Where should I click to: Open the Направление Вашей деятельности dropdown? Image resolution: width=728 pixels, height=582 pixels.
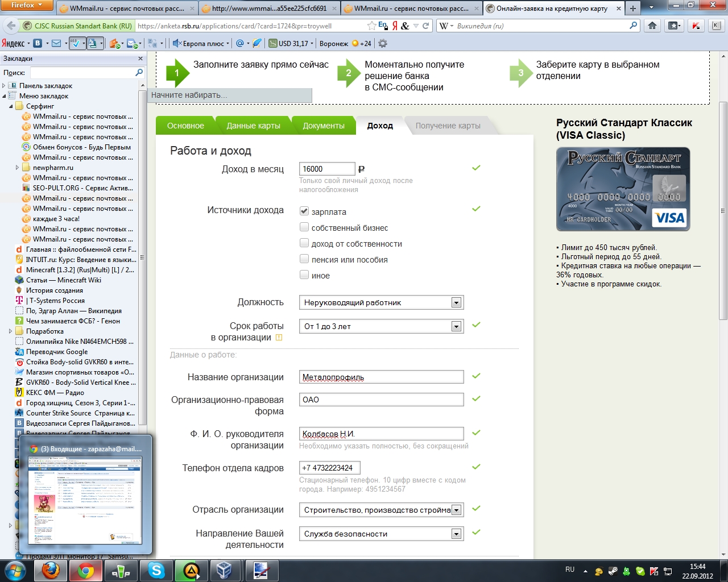[382, 534]
